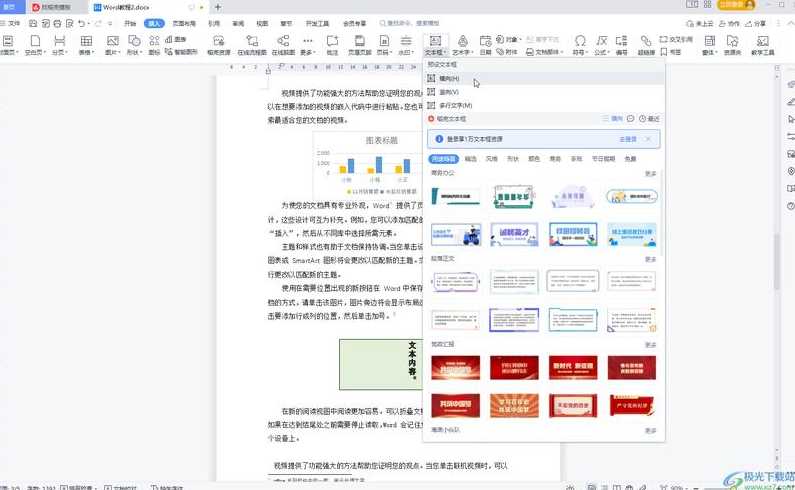Click the green vertical text box in document

[381, 364]
